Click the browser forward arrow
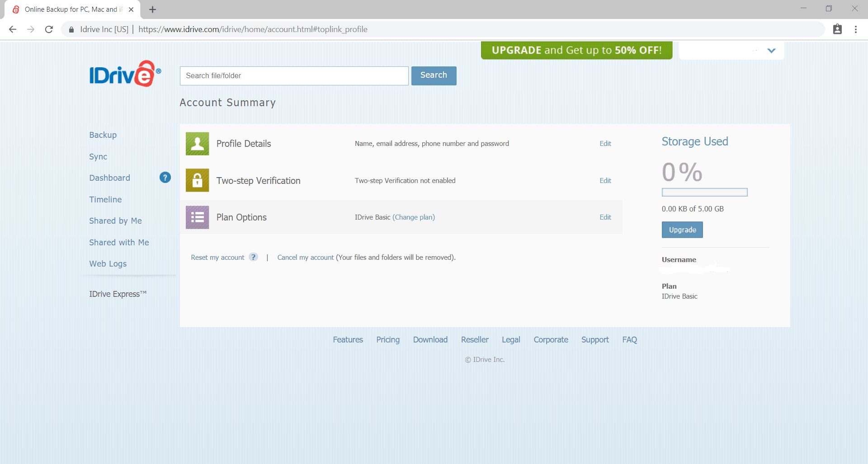The image size is (868, 464). 31,29
